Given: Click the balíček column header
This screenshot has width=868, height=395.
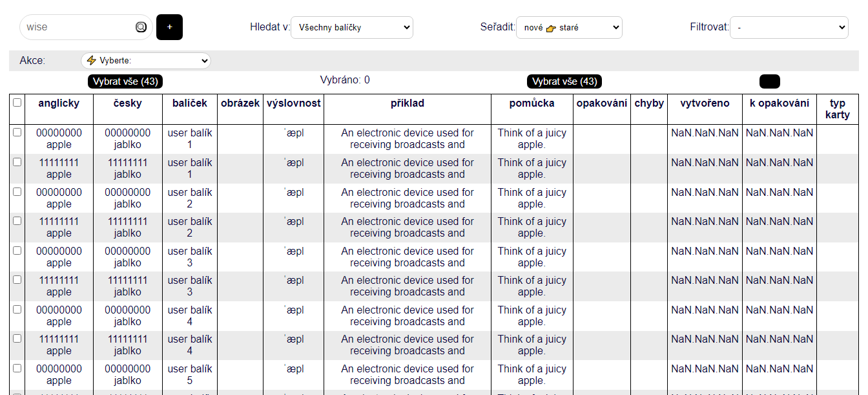Looking at the screenshot, I should (190, 103).
